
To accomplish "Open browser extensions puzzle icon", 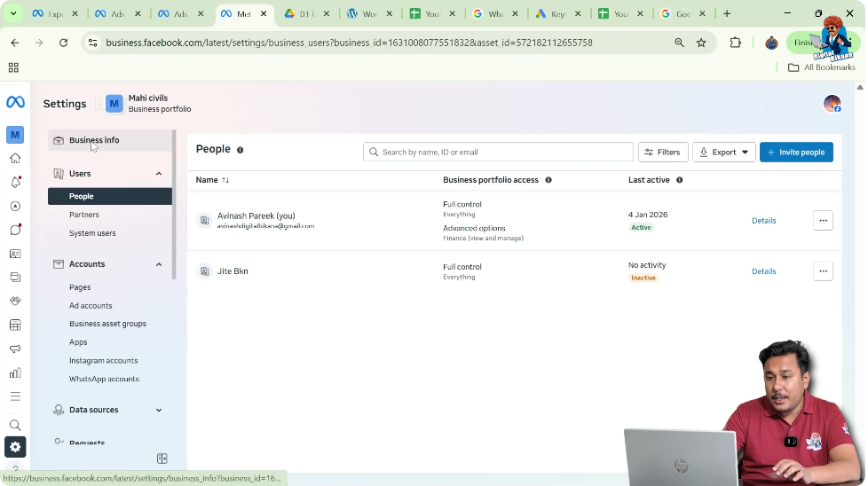I will 735,43.
